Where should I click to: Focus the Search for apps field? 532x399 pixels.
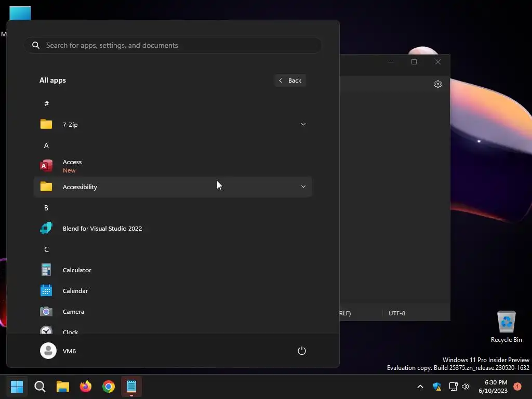click(x=172, y=45)
